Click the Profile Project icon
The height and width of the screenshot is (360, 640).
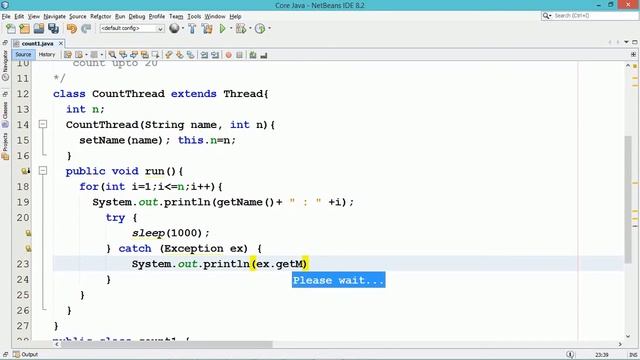(x=260, y=29)
